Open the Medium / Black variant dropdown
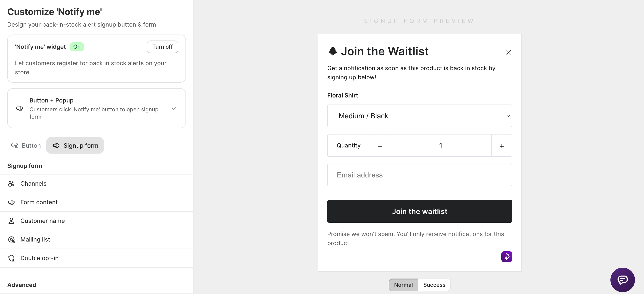644x294 pixels. click(420, 116)
